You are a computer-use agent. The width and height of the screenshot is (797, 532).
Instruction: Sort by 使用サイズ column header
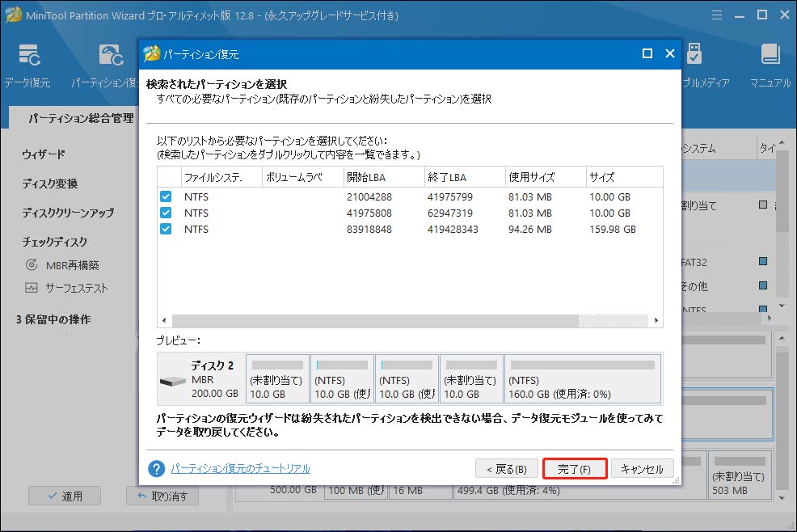[x=546, y=177]
